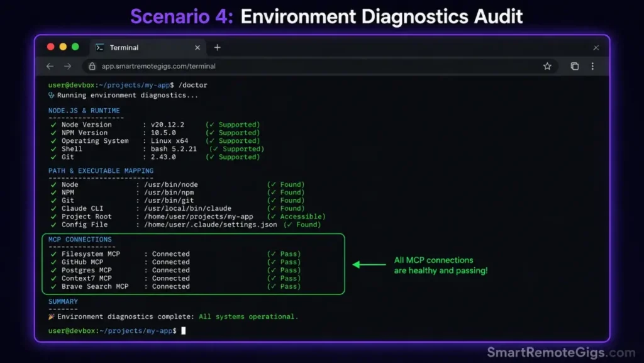Click the '/doctor' command text
Image resolution: width=644 pixels, height=363 pixels.
click(193, 85)
